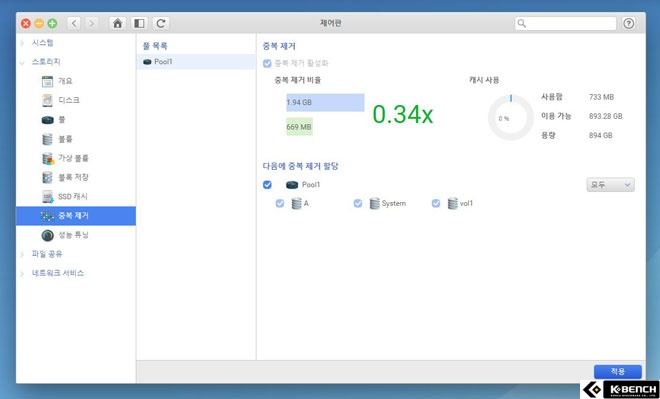Open 파일 공유 category label
The image size is (660, 399).
point(47,254)
